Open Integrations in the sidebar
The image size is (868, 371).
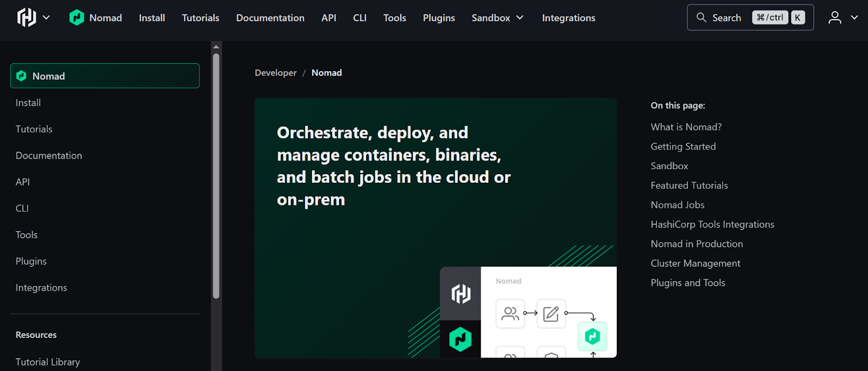click(x=41, y=288)
